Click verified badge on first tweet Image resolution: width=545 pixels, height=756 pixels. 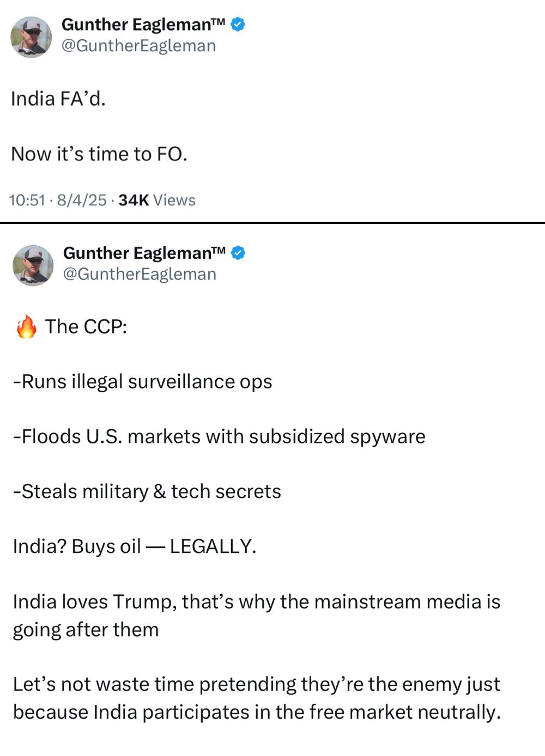(238, 25)
